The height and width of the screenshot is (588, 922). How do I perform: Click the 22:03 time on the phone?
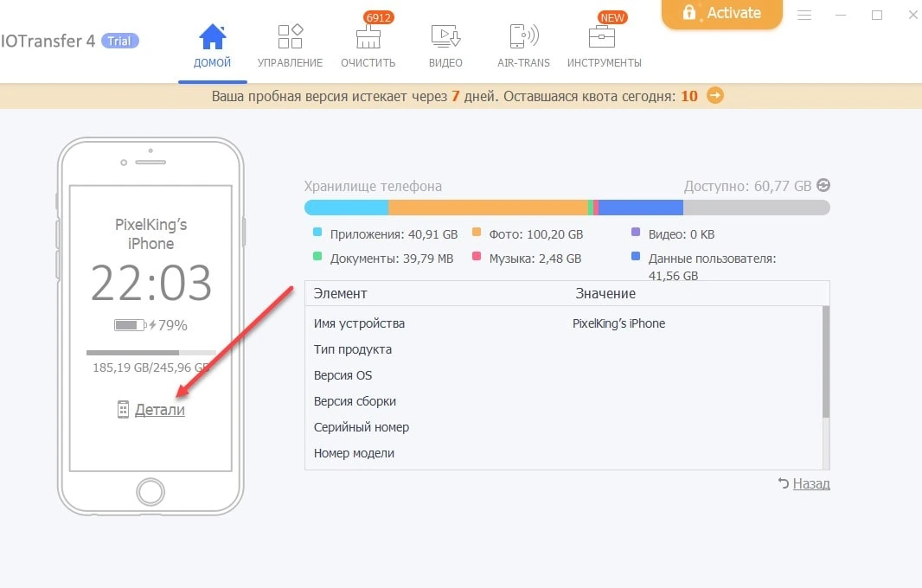pyautogui.click(x=151, y=283)
